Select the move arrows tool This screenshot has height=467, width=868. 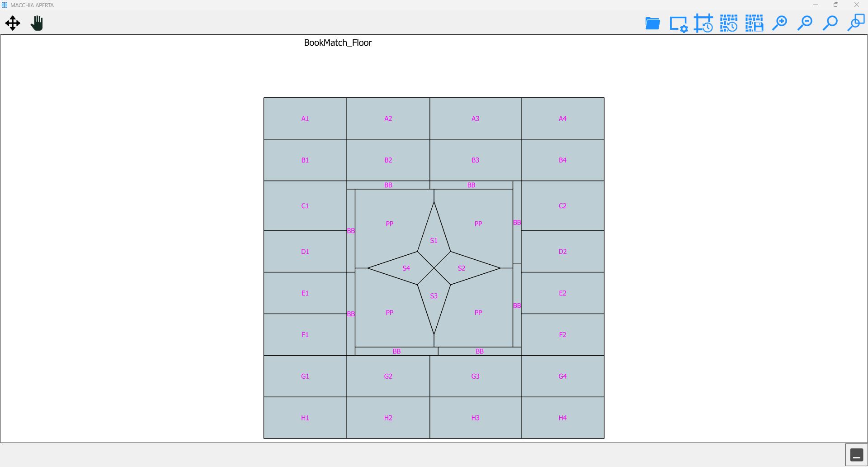[x=13, y=23]
